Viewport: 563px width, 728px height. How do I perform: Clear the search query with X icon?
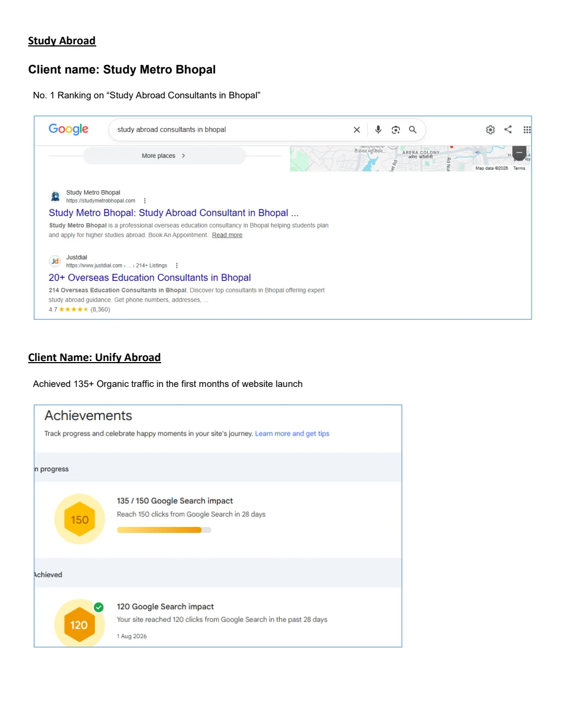356,130
